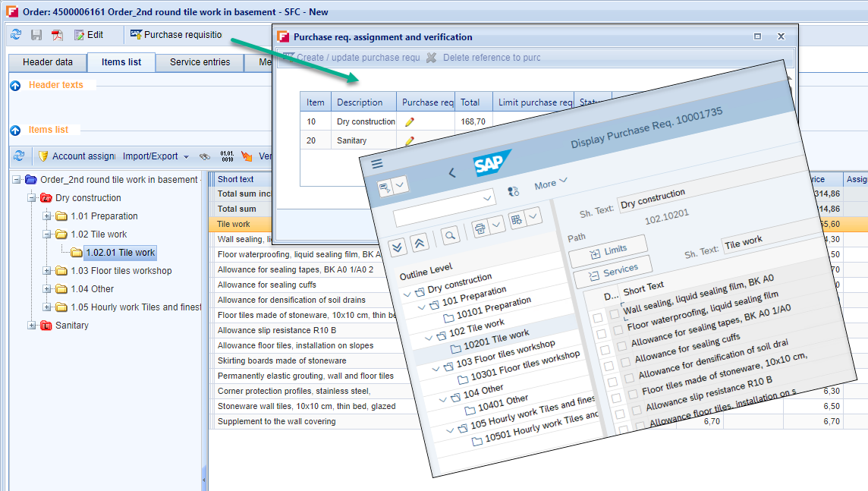The height and width of the screenshot is (491, 868).
Task: Click the SAP back arrow icon
Action: [x=452, y=173]
